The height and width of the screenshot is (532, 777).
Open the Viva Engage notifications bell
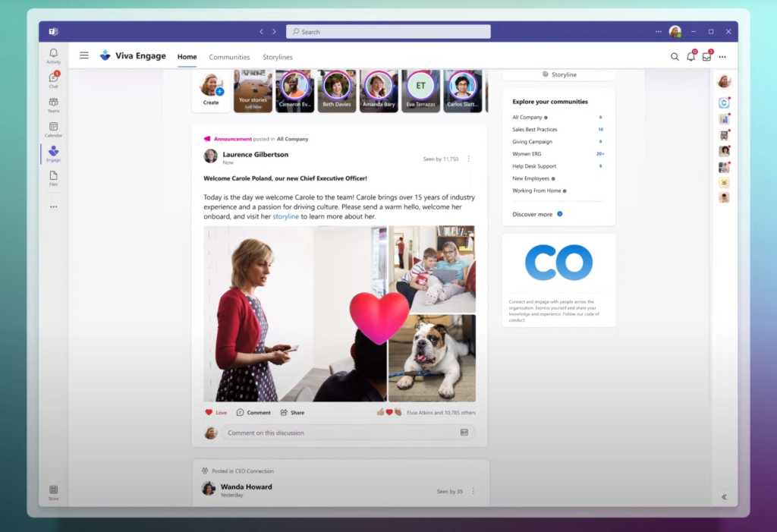pyautogui.click(x=690, y=57)
